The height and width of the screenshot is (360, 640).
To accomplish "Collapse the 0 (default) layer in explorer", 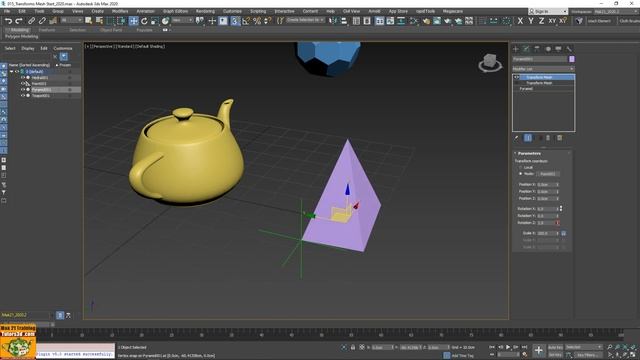I will point(11,71).
